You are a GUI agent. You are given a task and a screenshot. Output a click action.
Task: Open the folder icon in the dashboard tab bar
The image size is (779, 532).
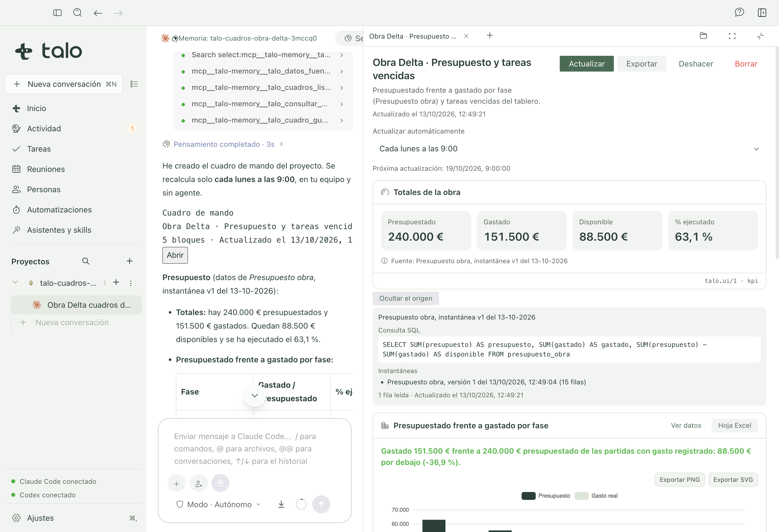coord(703,36)
